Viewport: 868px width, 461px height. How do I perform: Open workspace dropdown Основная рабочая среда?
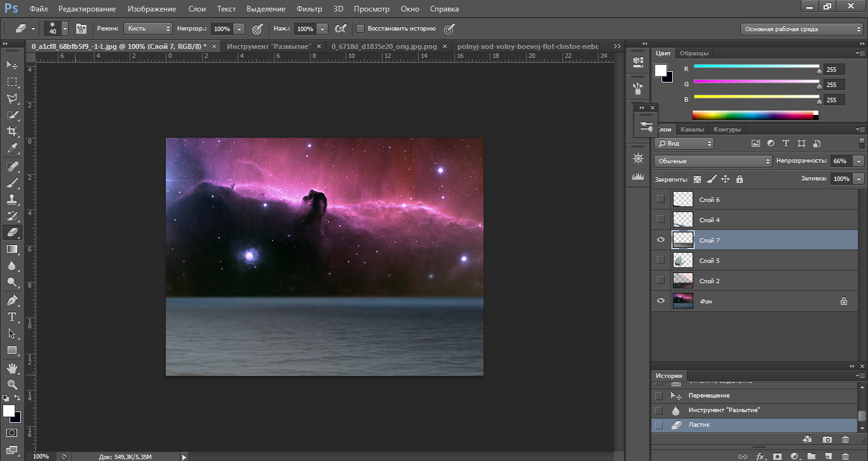tap(802, 29)
